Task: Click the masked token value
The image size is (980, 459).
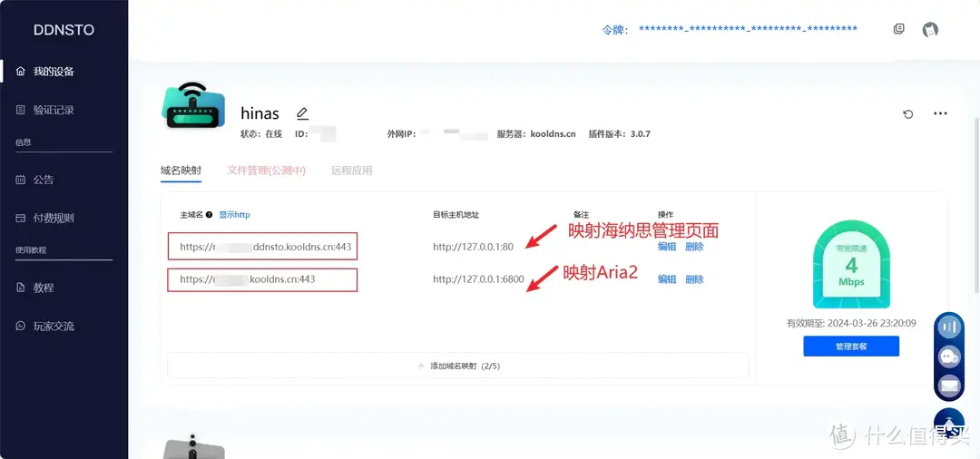Action: click(x=748, y=29)
